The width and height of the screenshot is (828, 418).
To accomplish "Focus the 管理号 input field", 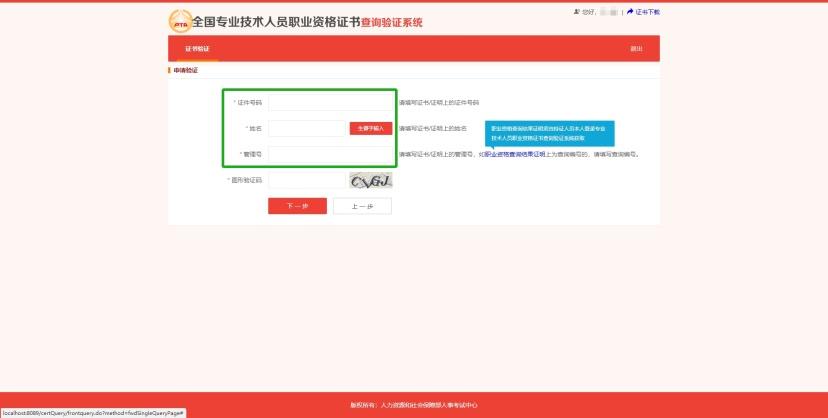I will pyautogui.click(x=330, y=155).
